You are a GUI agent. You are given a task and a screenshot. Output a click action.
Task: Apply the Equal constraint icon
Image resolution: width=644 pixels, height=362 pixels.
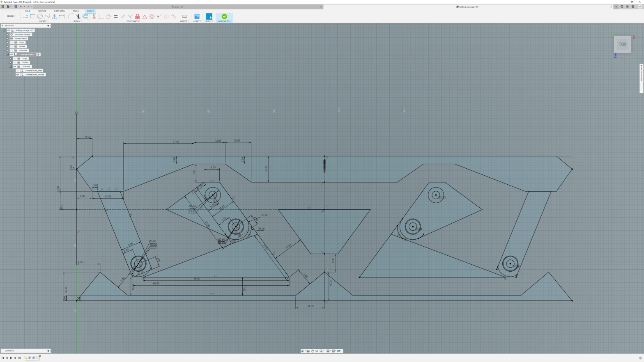tap(116, 16)
